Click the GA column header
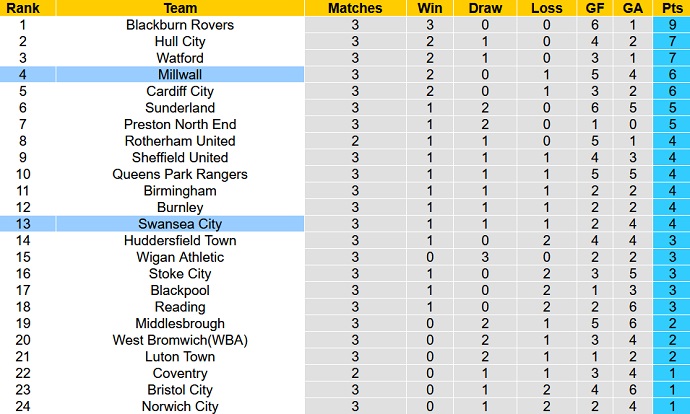690x414 pixels. tap(632, 8)
